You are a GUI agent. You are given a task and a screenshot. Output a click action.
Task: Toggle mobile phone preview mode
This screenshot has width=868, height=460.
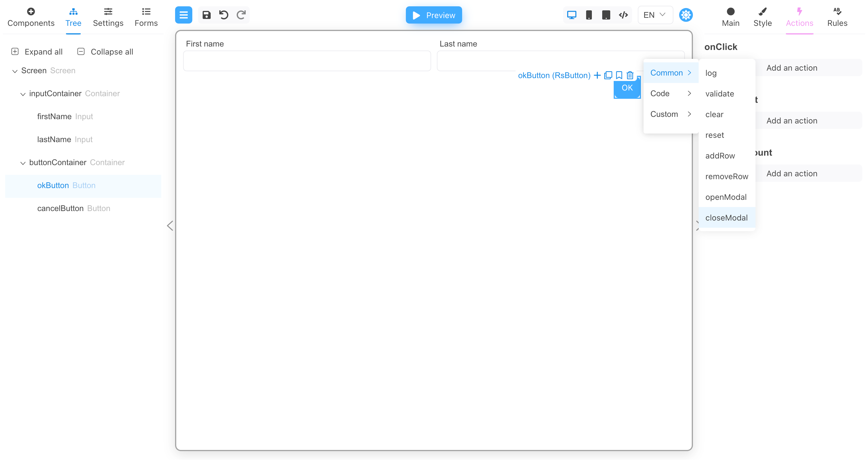pyautogui.click(x=589, y=15)
